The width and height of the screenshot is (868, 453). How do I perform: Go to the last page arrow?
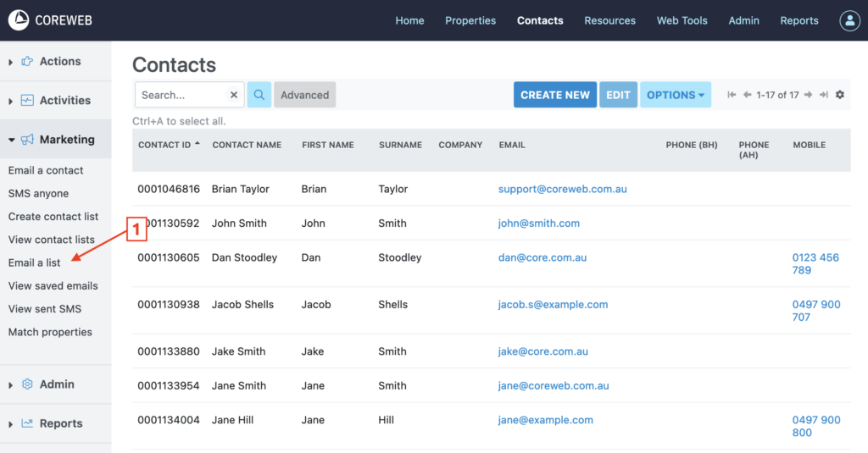point(823,95)
